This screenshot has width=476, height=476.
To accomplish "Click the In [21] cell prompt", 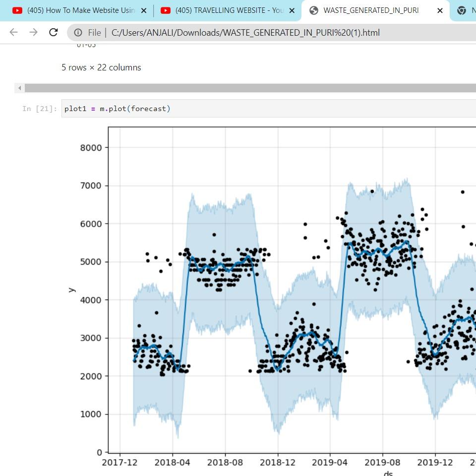I will [x=40, y=109].
